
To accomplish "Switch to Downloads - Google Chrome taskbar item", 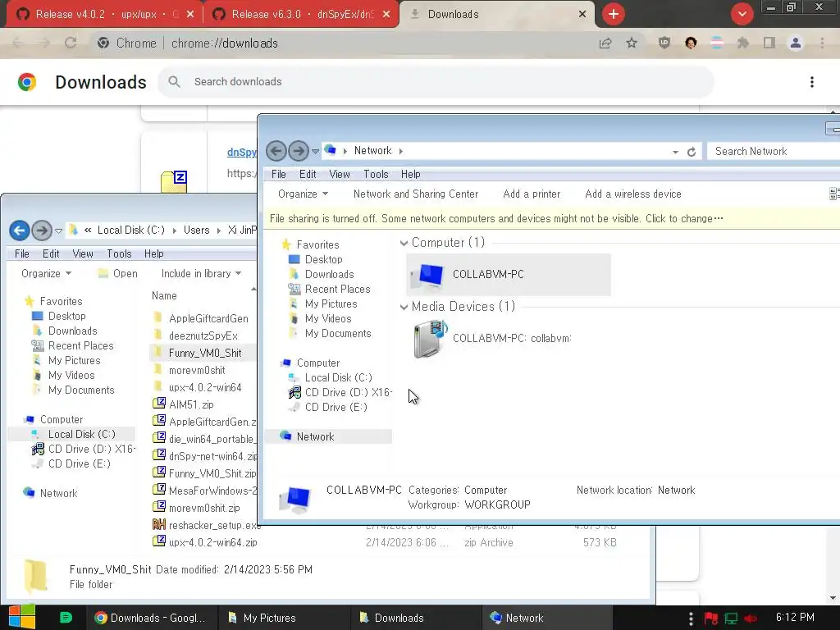I will coord(152,618).
